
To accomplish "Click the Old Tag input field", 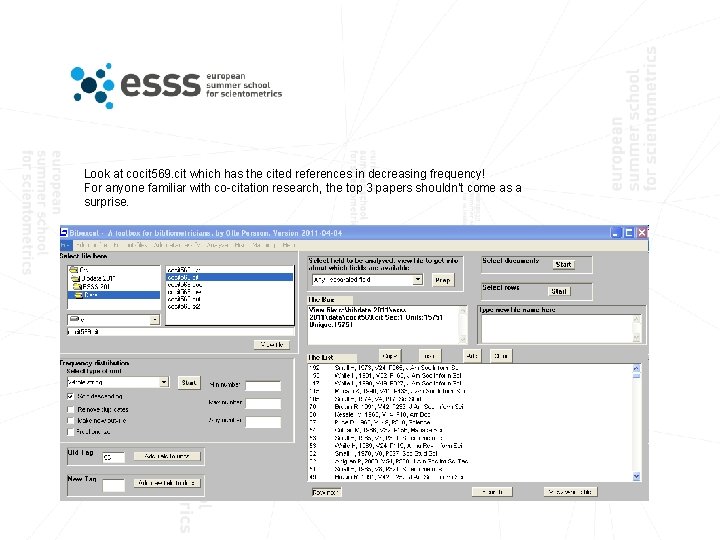I will [113, 457].
